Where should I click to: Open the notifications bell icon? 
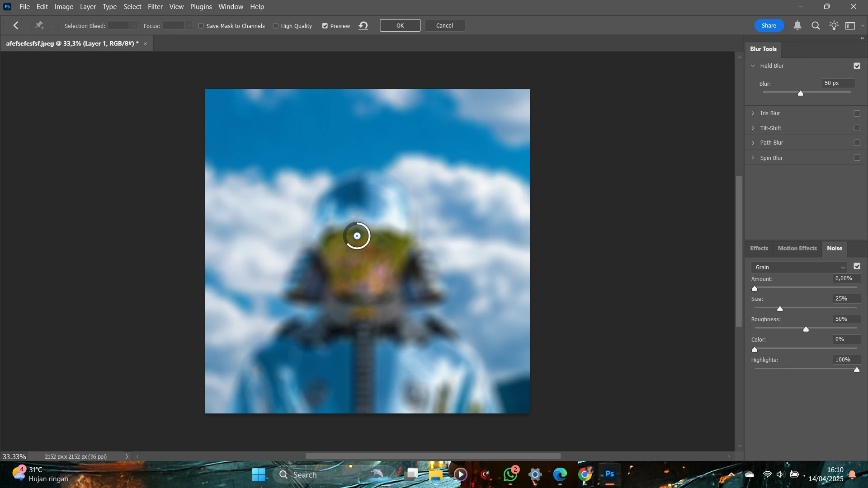point(797,26)
